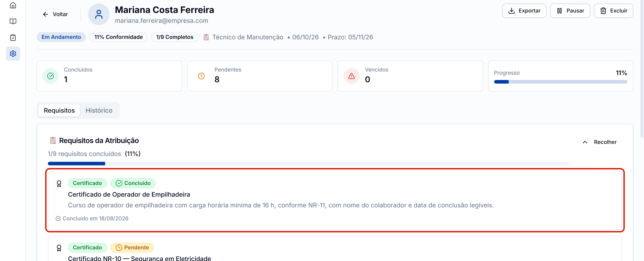Click the Progresso 11% progress bar
Viewport: 644px width, 261px height.
click(561, 82)
